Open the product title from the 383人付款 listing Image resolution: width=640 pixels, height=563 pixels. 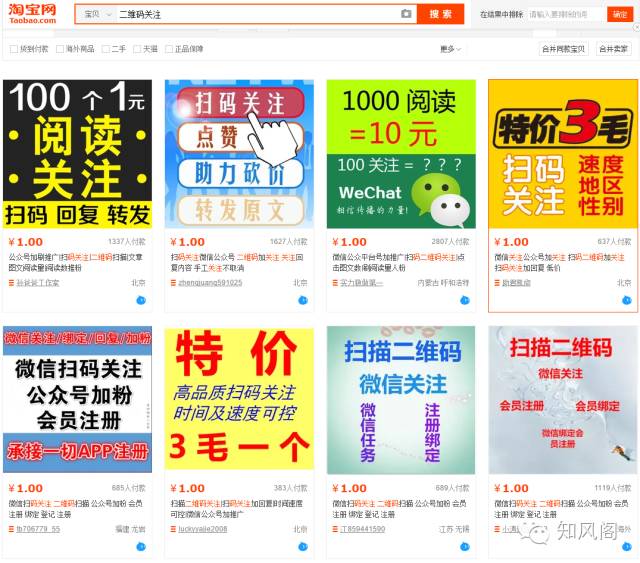pos(237,509)
